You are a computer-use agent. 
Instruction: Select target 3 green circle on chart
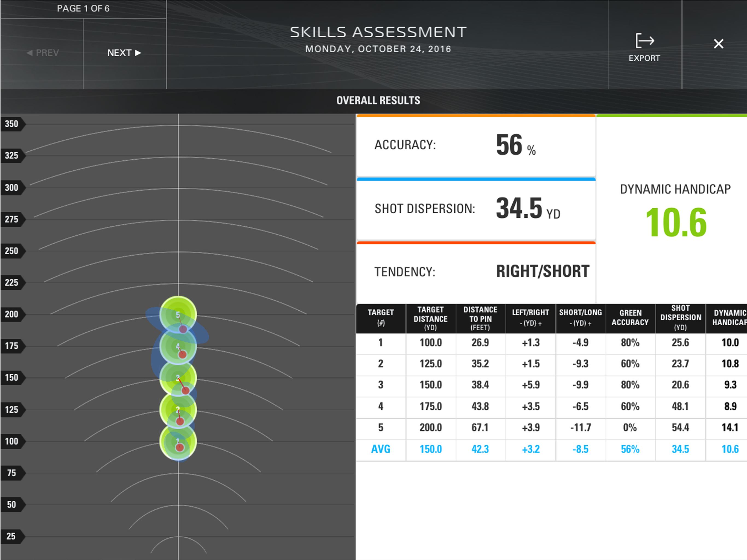pos(178,378)
